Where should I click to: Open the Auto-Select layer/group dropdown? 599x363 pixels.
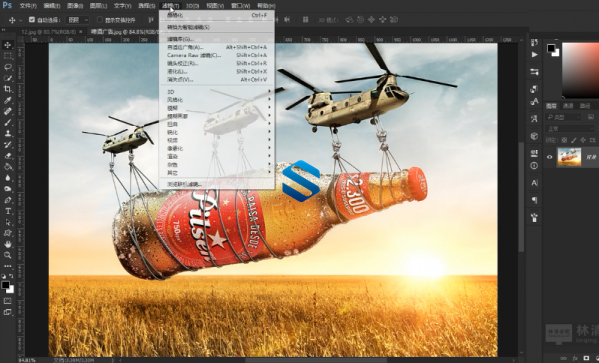pos(78,20)
